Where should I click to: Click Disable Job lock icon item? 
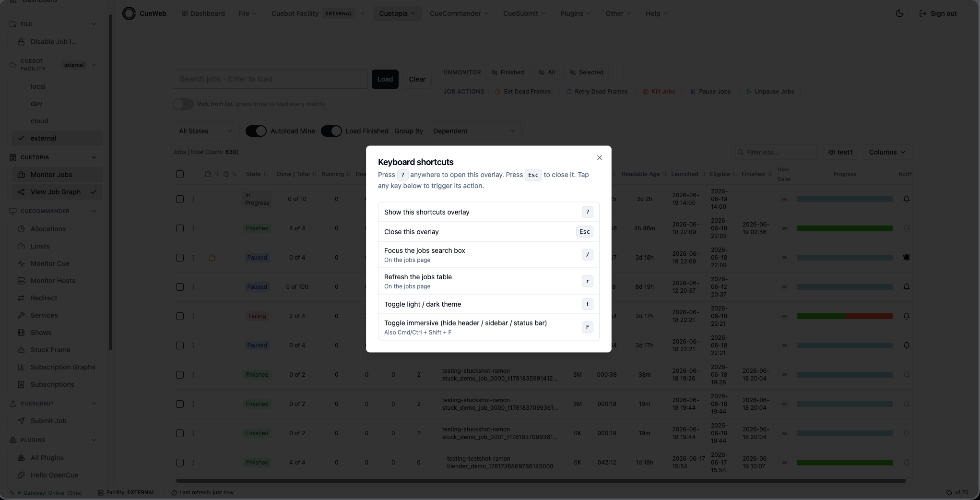point(57,42)
